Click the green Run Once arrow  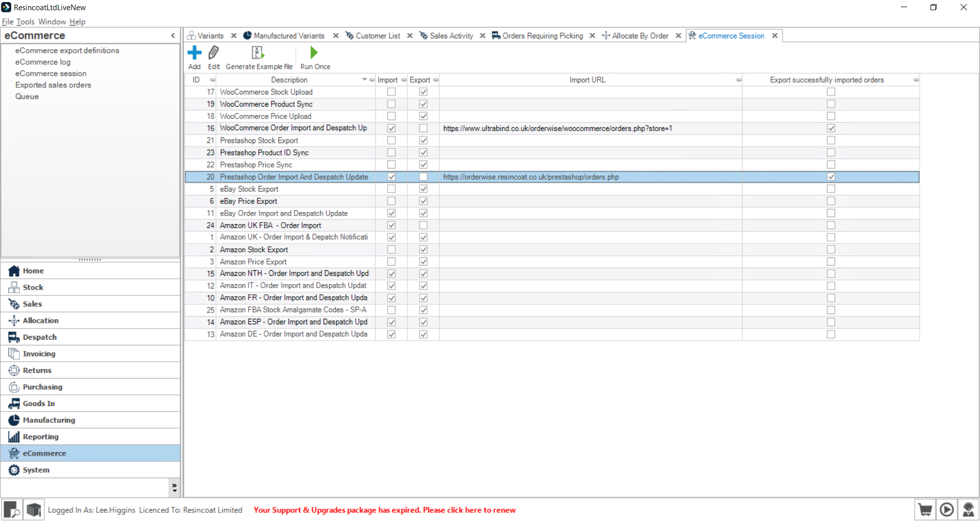[314, 53]
